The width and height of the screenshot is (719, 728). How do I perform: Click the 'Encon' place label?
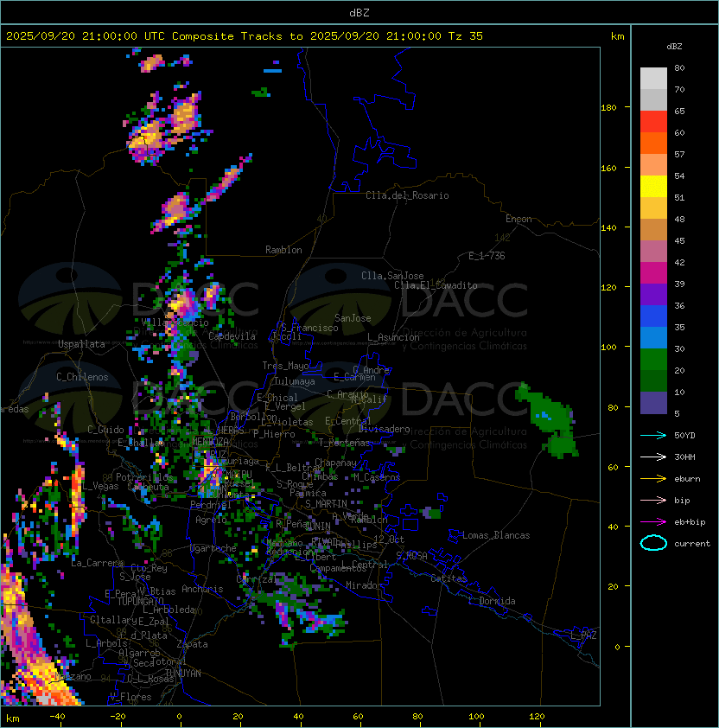(x=519, y=219)
